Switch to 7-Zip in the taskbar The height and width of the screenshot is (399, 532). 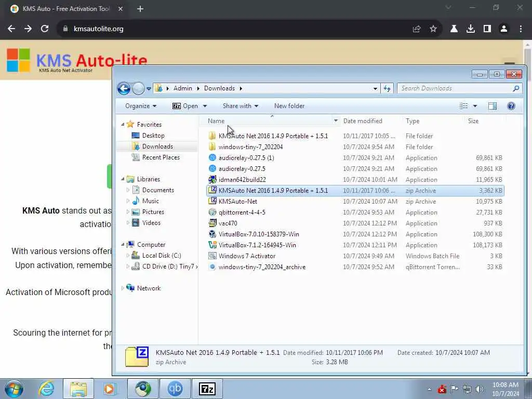[x=207, y=389]
